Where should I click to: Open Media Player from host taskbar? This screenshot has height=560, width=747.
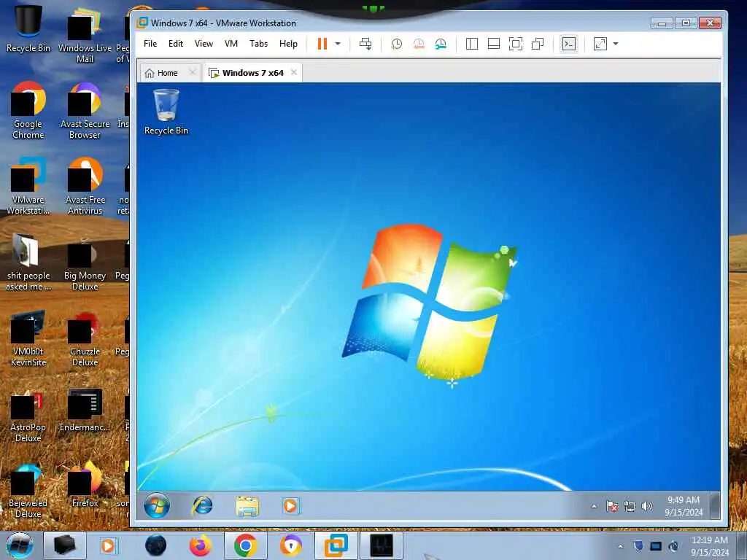108,545
